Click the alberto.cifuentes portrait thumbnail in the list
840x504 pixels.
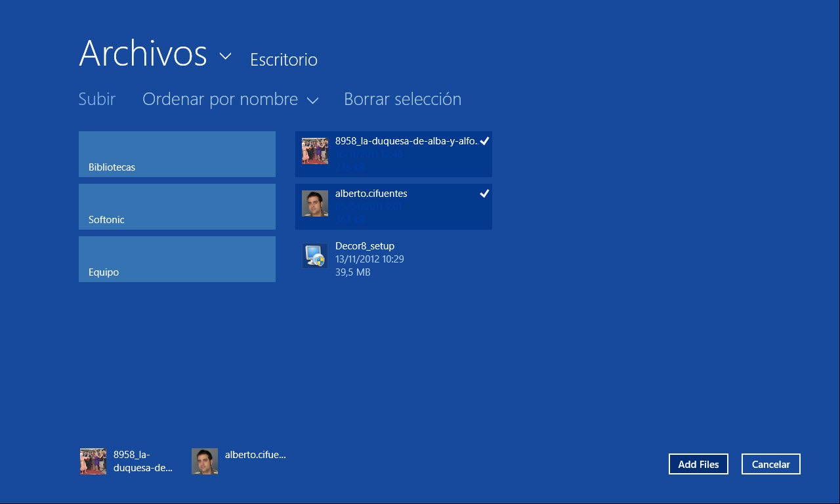click(315, 203)
